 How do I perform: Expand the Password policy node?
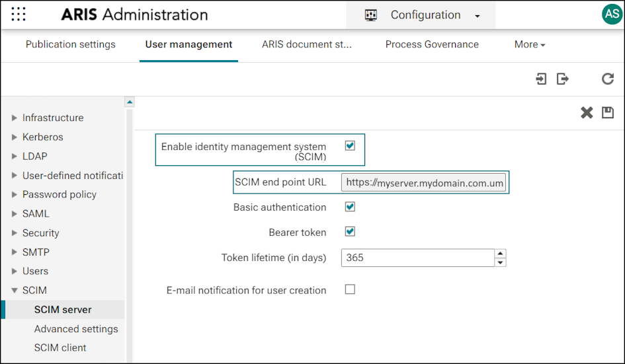[x=15, y=194]
